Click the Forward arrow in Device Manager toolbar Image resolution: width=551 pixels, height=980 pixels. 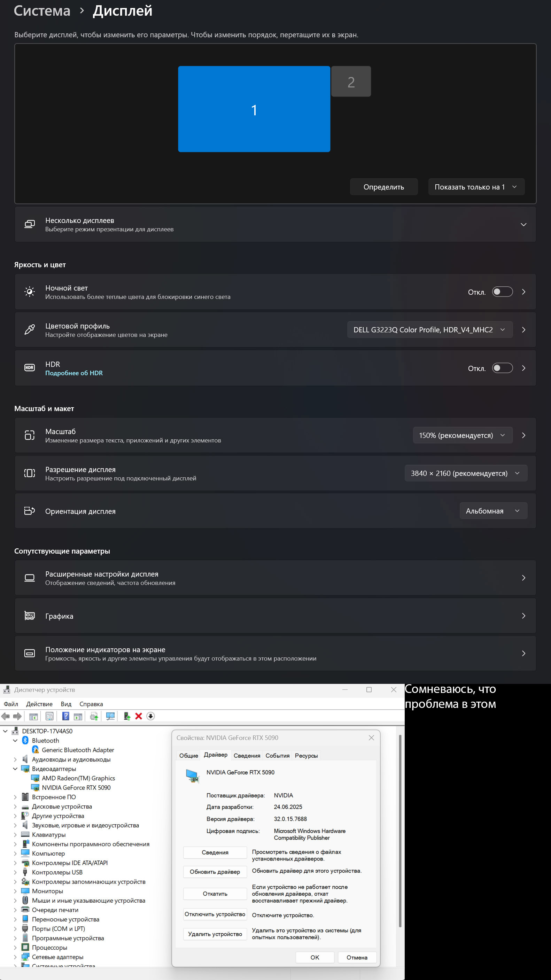[x=17, y=716]
